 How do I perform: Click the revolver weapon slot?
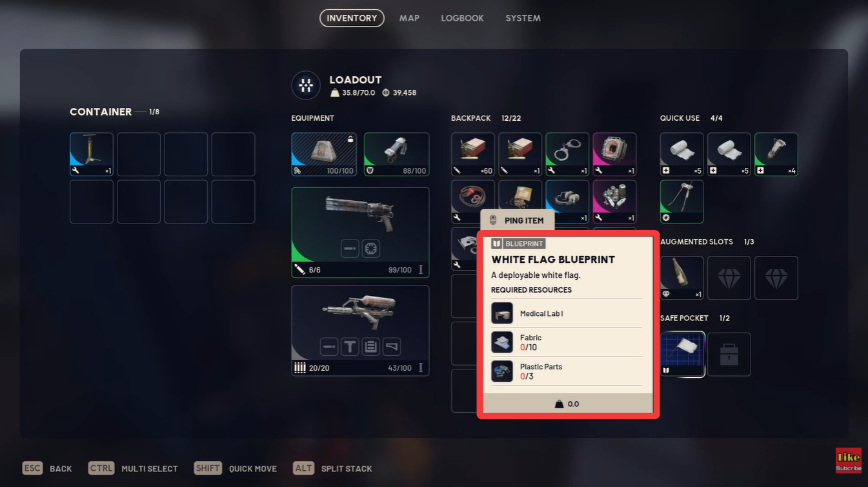click(360, 233)
